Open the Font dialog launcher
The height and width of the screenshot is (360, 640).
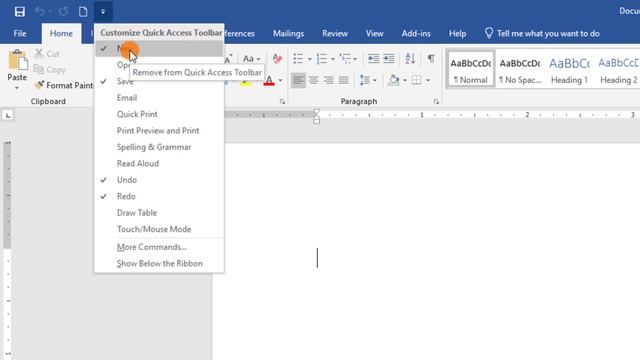(282, 102)
